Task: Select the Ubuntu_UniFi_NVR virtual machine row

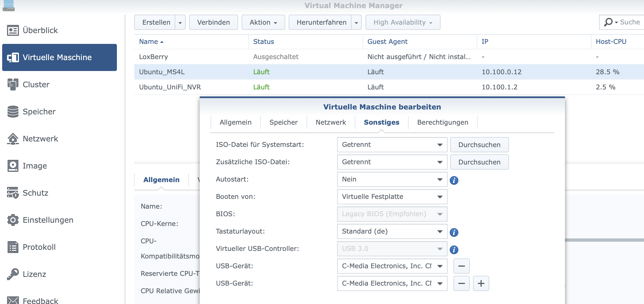Action: tap(389, 87)
